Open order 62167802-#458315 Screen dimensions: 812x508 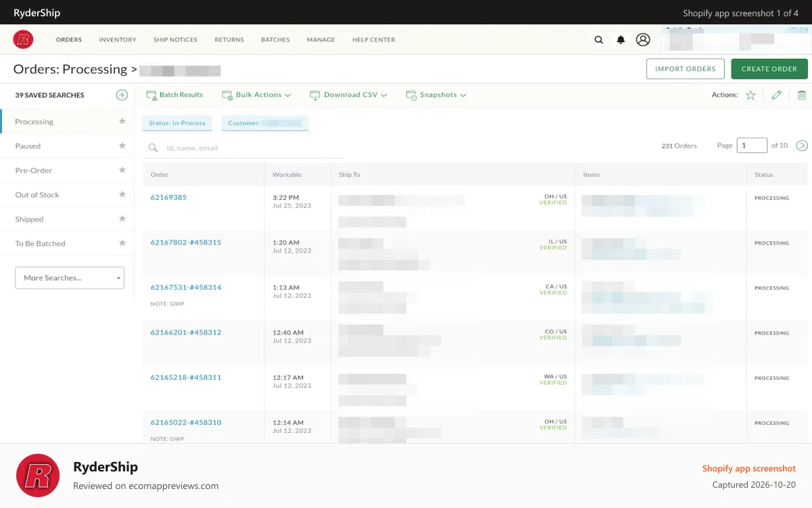tap(186, 242)
